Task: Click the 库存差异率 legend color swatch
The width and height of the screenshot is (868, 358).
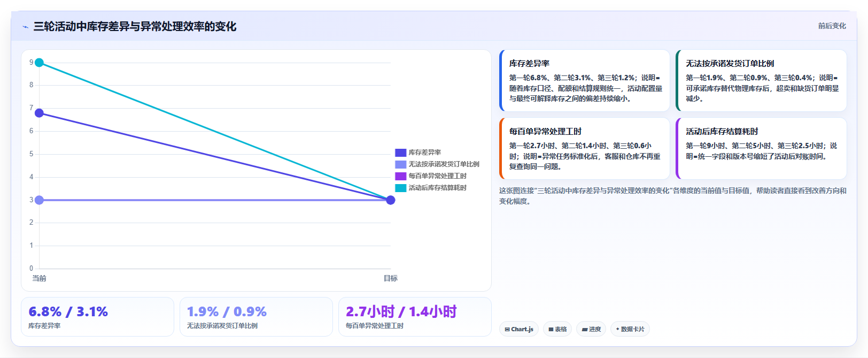Action: click(x=401, y=153)
